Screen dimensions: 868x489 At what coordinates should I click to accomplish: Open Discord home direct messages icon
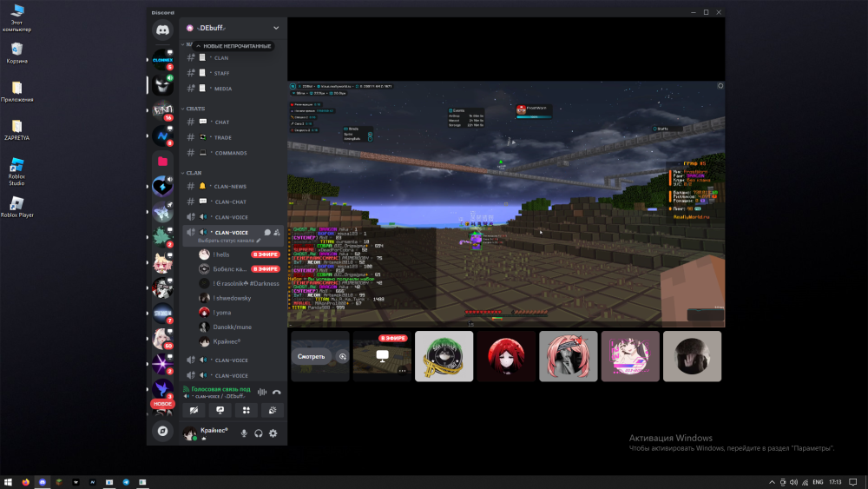pos(162,30)
